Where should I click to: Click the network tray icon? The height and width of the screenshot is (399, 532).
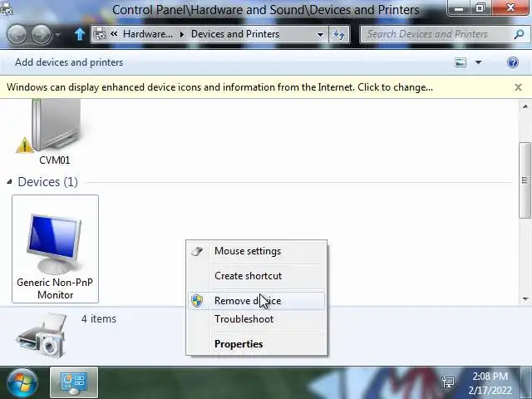pyautogui.click(x=449, y=382)
